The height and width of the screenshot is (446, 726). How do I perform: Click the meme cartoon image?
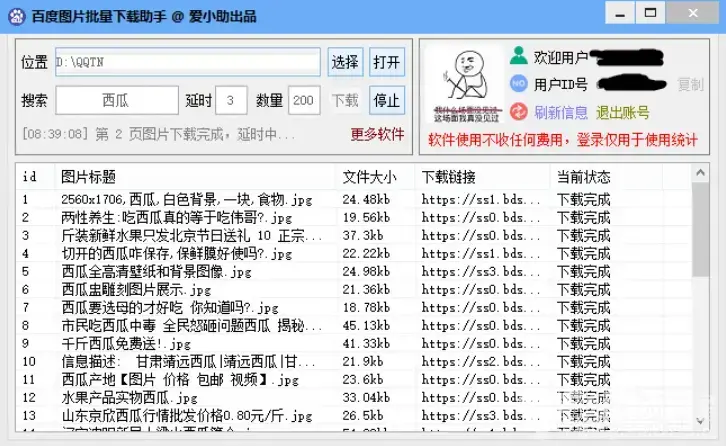pos(464,86)
